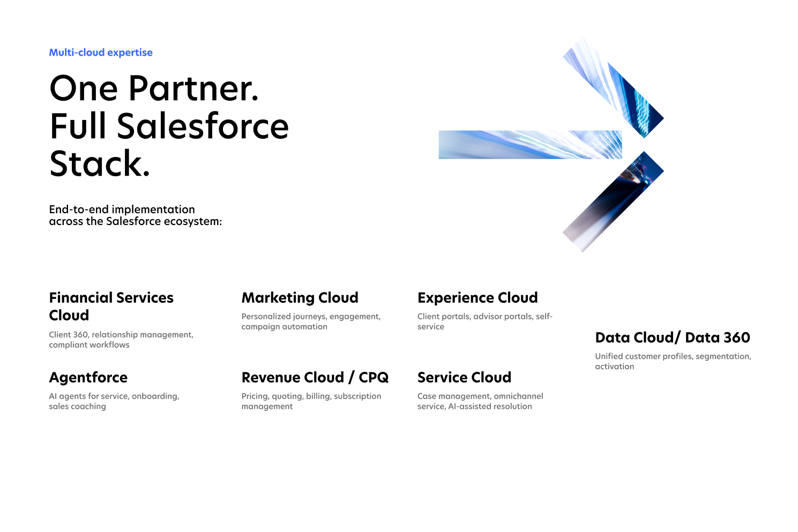Image resolution: width=798 pixels, height=532 pixels.
Task: Click the horizontal bar of the arrow graphic
Action: 529,145
